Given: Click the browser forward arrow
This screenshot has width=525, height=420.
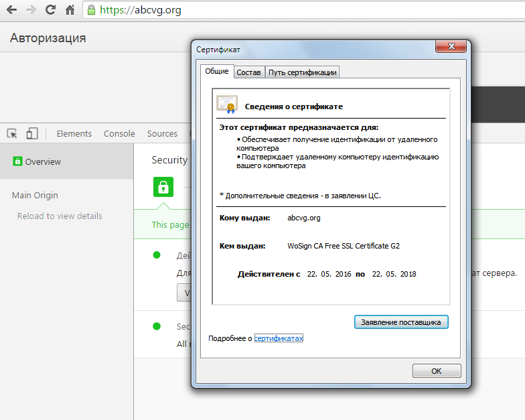Looking at the screenshot, I should pos(31,10).
